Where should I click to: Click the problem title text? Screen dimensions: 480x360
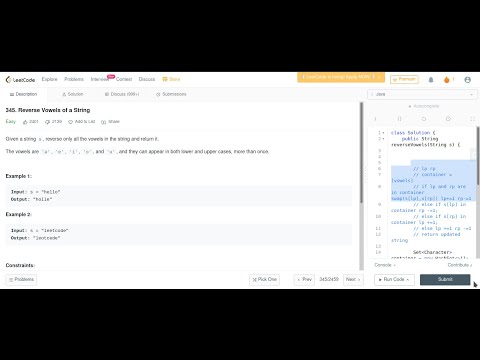(48, 110)
